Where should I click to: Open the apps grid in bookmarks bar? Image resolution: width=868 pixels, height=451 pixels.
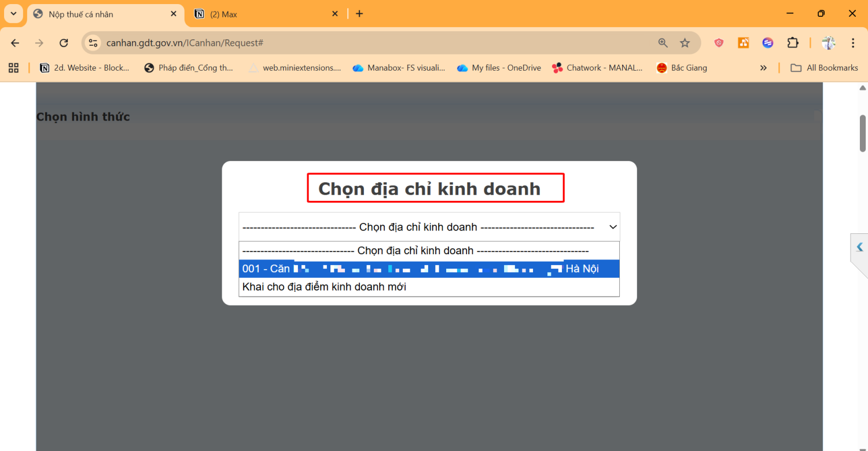[13, 68]
